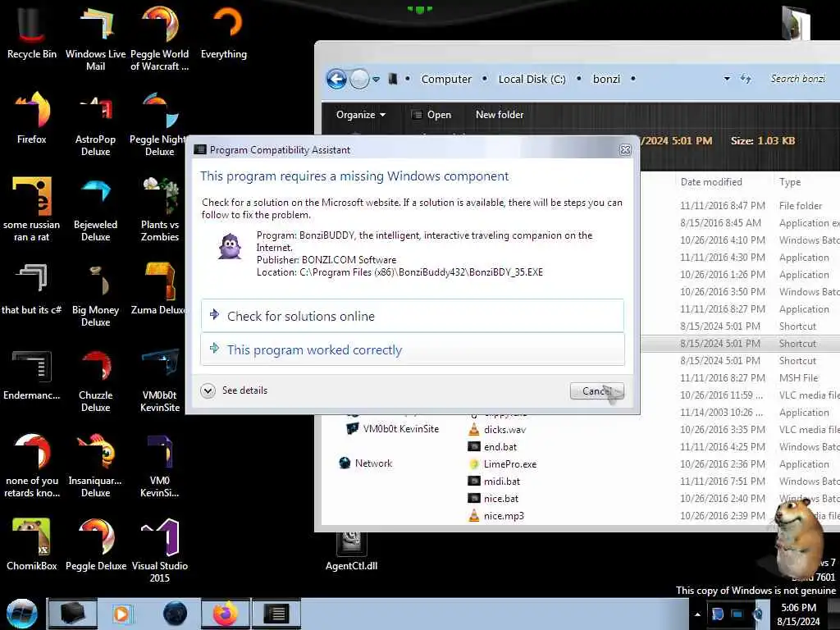840x630 pixels.
Task: Click Open in Explorer toolbar
Action: 431,115
